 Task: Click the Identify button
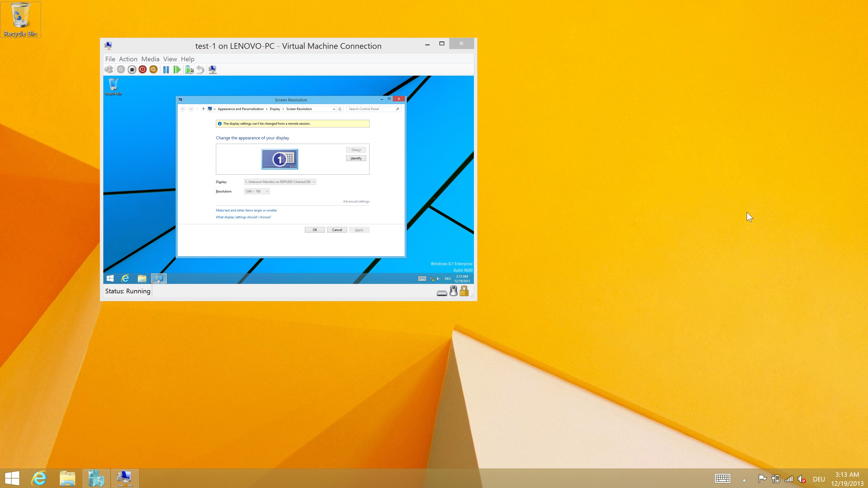click(x=356, y=158)
